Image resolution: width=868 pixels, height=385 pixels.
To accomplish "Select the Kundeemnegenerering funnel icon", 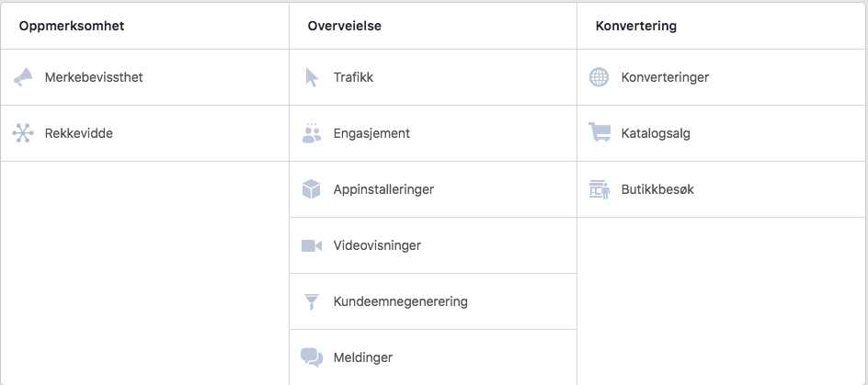I will click(312, 301).
